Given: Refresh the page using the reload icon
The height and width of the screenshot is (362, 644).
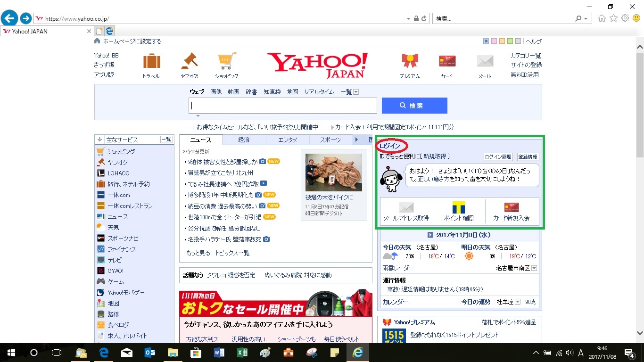Looking at the screenshot, I should [424, 19].
